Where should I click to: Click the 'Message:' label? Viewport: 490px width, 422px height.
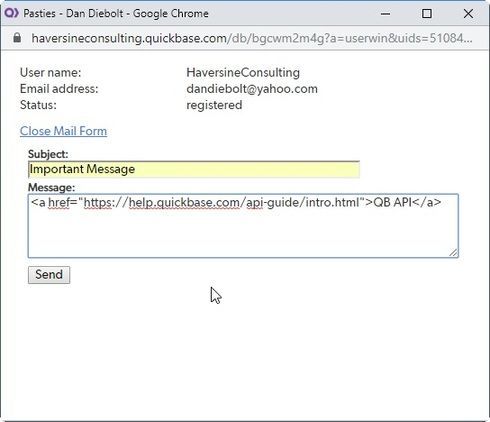[x=52, y=187]
